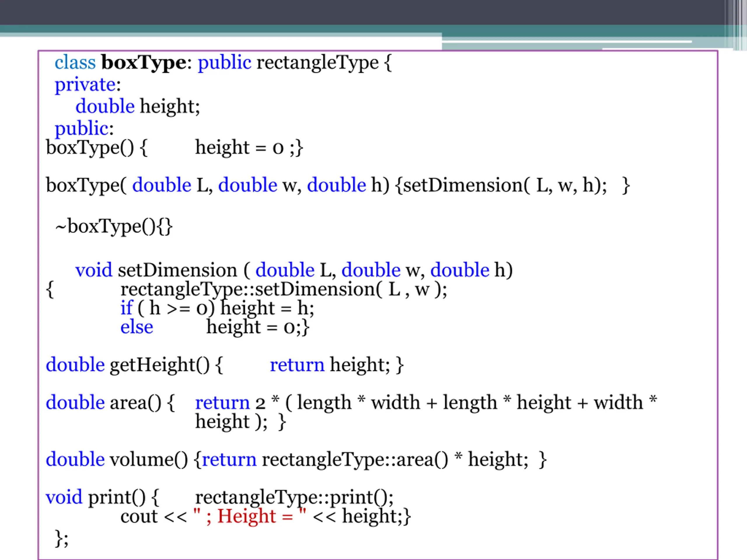Viewport: 747px width, 560px height.
Task: Click the area() function name
Action: tap(135, 403)
